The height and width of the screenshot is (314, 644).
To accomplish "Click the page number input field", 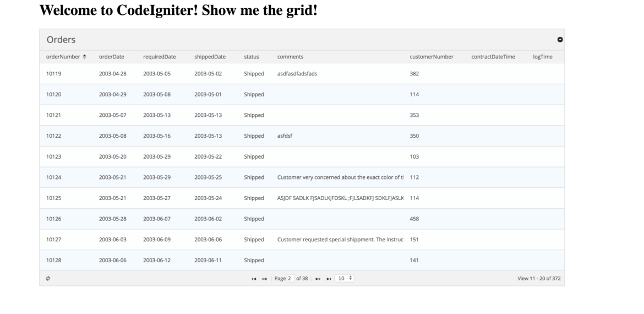I will pyautogui.click(x=291, y=278).
